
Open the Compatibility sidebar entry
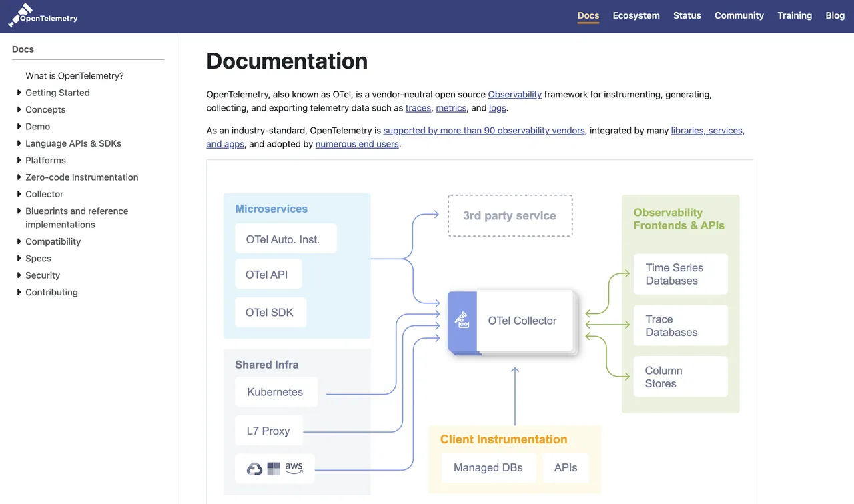pos(53,241)
